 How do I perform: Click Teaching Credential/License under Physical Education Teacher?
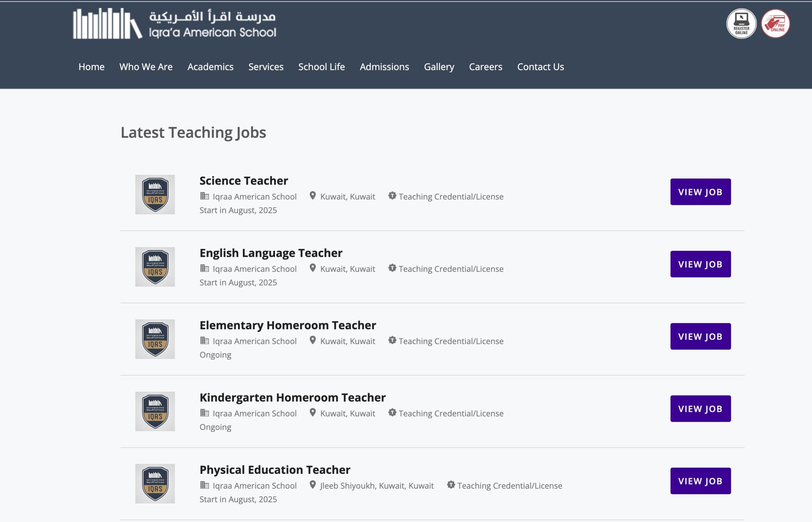(x=510, y=486)
